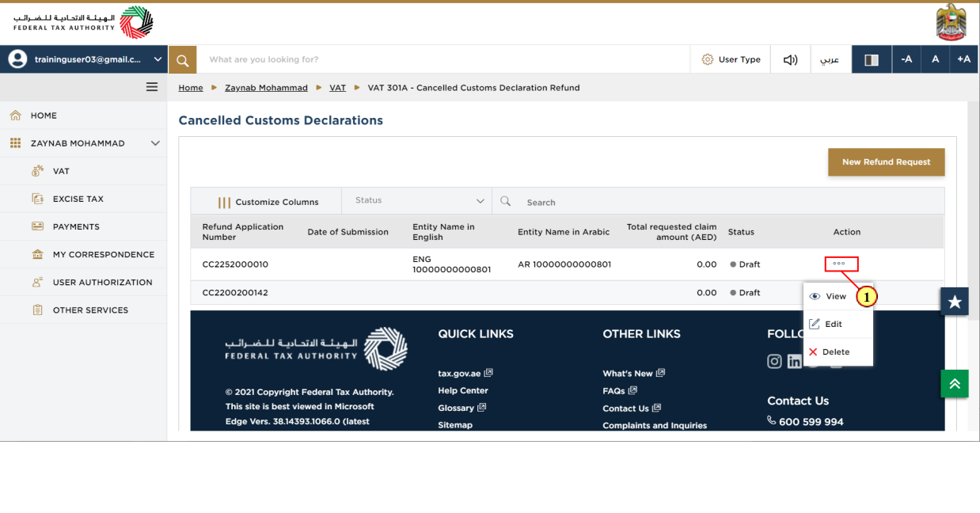The width and height of the screenshot is (980, 513).
Task: Decrease font size with -A
Action: click(906, 59)
